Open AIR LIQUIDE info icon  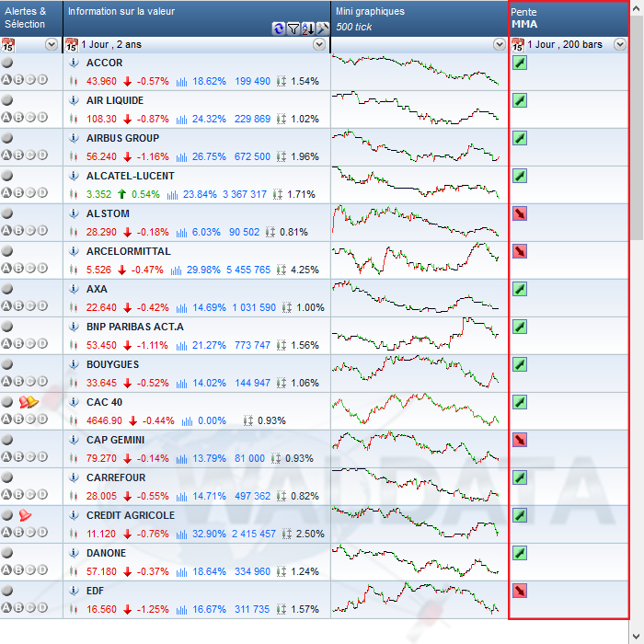pos(74,100)
